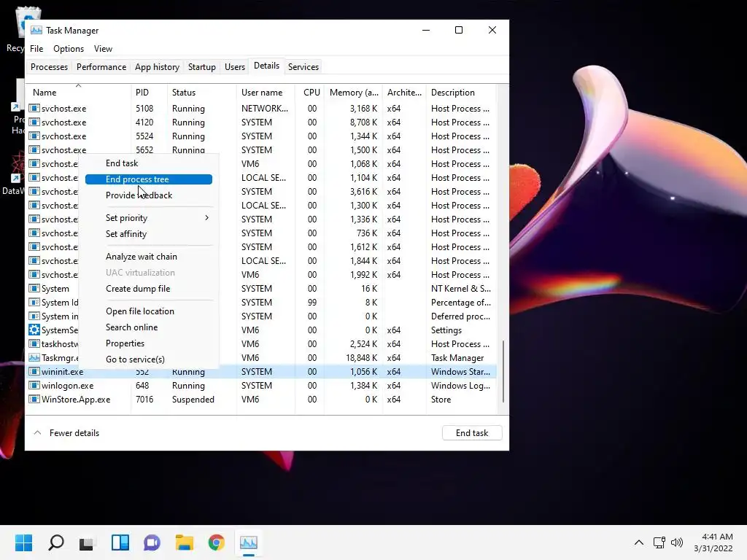Open taskbar Search
Image resolution: width=747 pixels, height=560 pixels.
(x=55, y=542)
